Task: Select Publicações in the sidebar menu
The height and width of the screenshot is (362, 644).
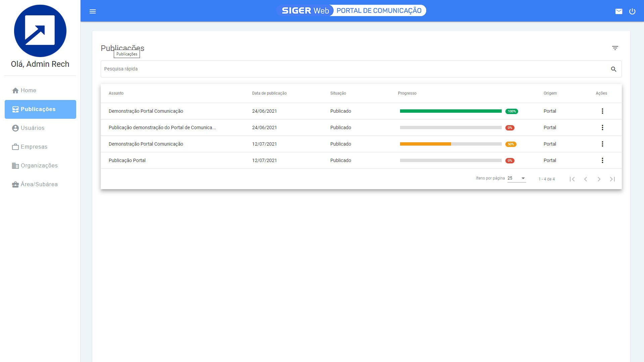Action: [x=38, y=109]
